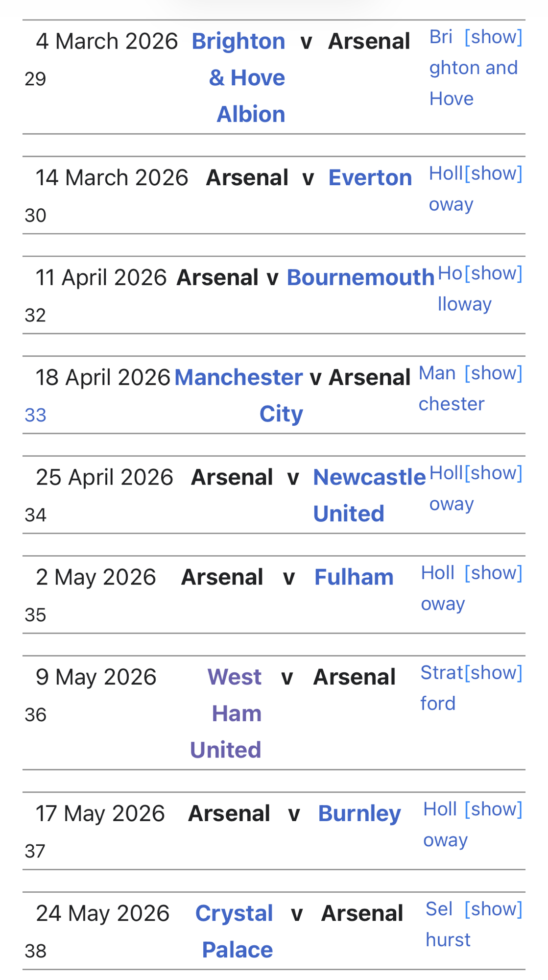This screenshot has width=548, height=980.
Task: Open the Manchester City team link
Action: coord(238,377)
